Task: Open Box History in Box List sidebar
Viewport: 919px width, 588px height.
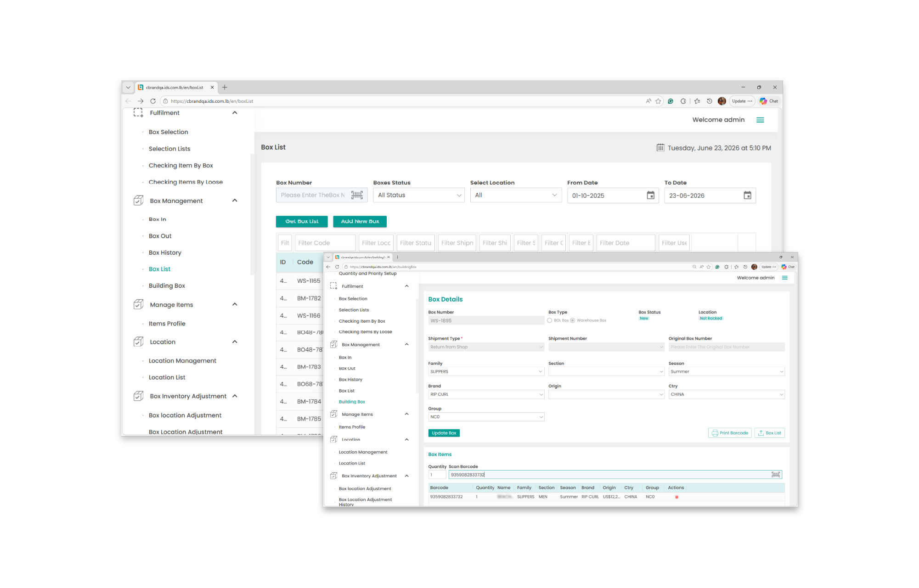Action: [165, 252]
